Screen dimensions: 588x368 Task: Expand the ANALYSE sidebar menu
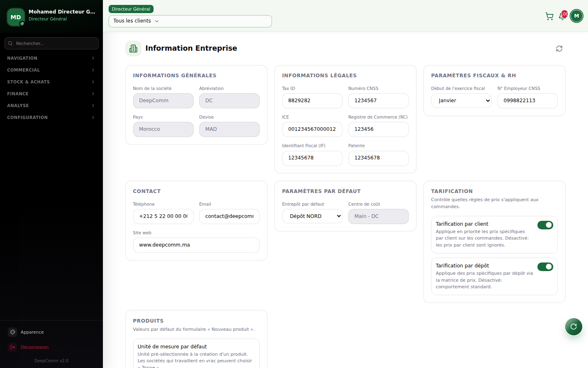tap(51, 105)
